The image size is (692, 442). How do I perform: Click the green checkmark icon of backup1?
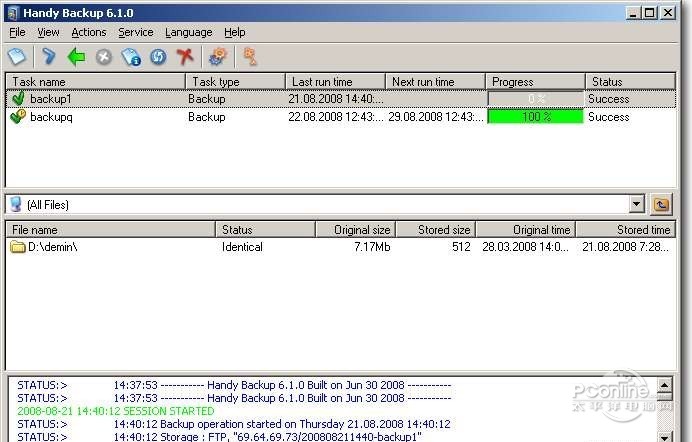click(x=18, y=98)
